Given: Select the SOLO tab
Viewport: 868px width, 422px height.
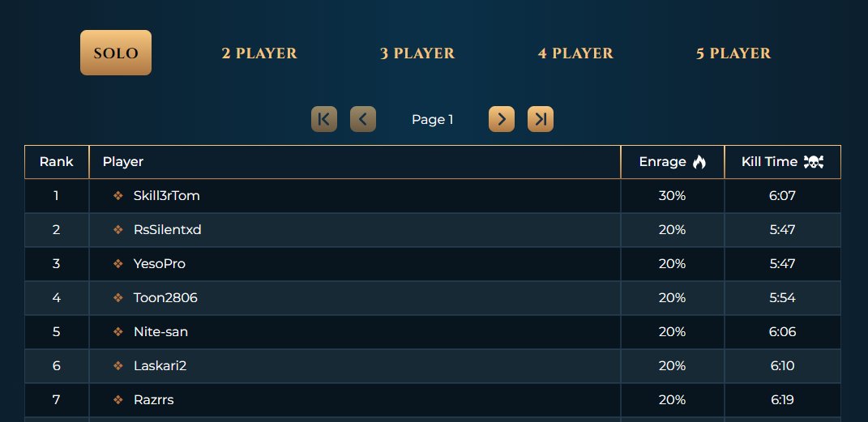Looking at the screenshot, I should pyautogui.click(x=116, y=53).
